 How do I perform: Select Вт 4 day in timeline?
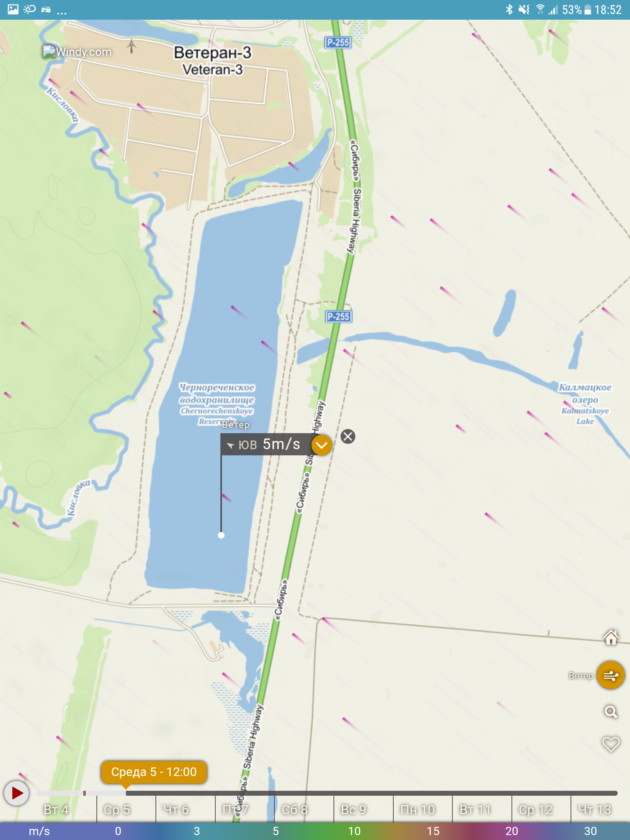click(56, 810)
